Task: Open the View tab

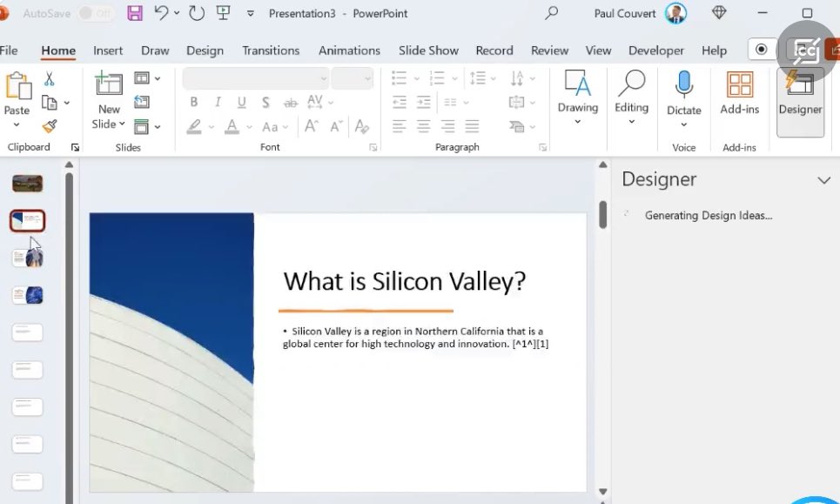Action: point(598,50)
